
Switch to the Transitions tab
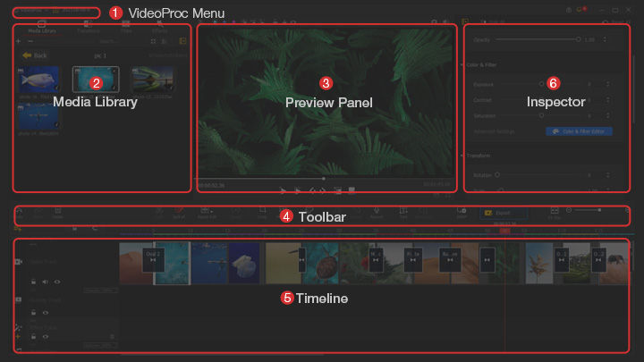point(89,28)
